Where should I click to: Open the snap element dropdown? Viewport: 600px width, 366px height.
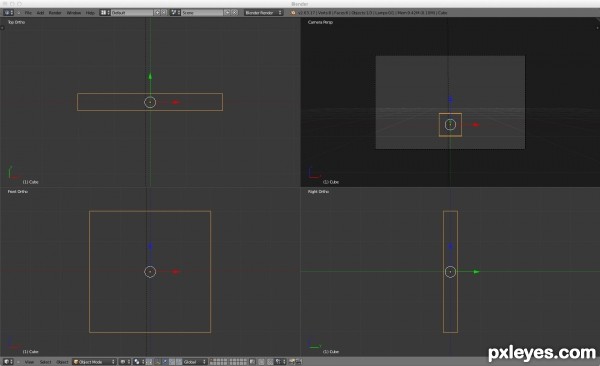click(x=280, y=362)
